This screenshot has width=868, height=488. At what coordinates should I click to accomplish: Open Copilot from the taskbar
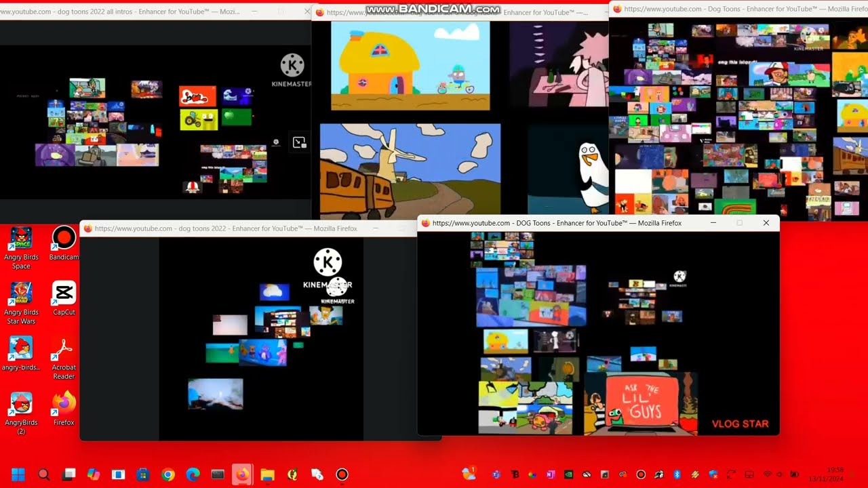[x=94, y=474]
